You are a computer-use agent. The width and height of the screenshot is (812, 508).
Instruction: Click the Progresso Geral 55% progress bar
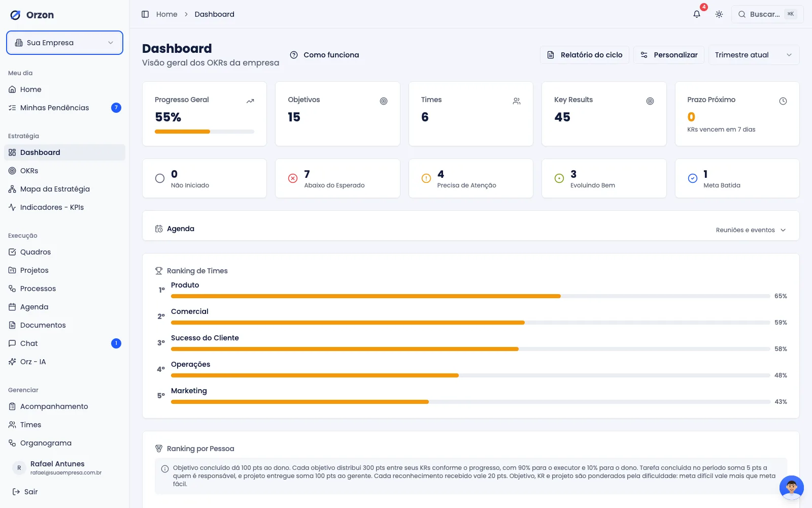point(205,132)
